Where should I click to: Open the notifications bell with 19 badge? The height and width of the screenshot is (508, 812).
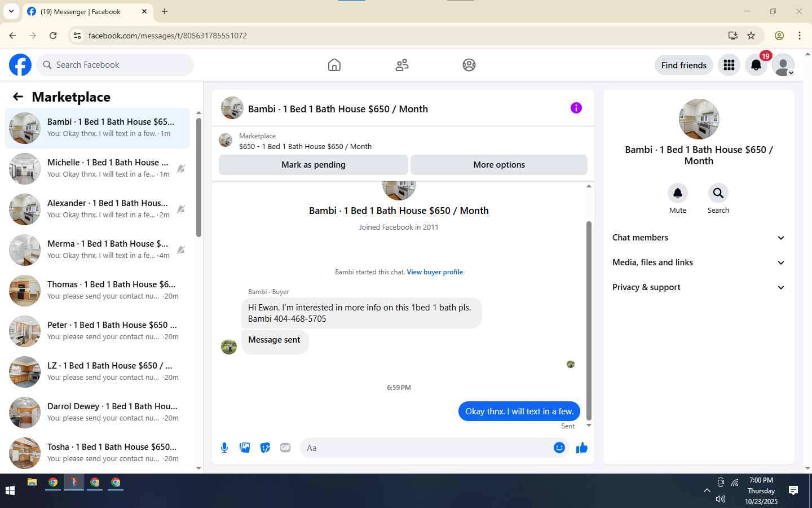[756, 65]
